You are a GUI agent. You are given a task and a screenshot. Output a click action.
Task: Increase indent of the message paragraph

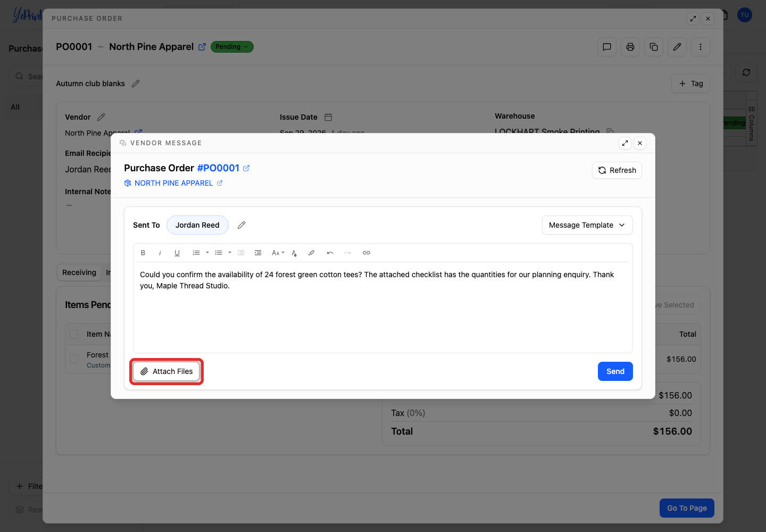pyautogui.click(x=258, y=253)
